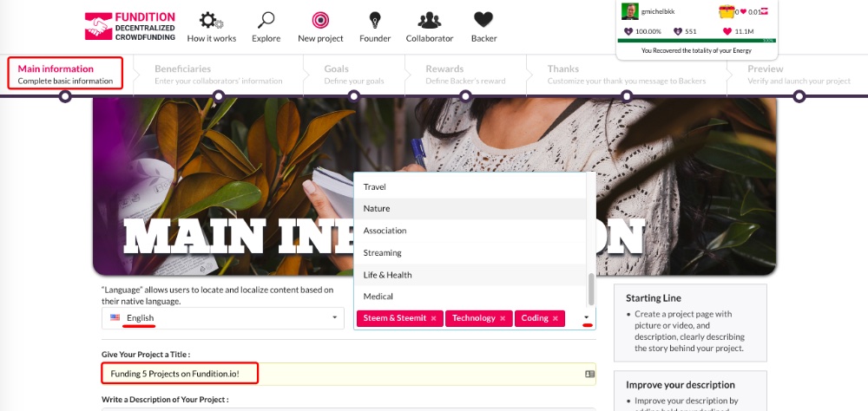Select Streaming from the category list

point(470,253)
